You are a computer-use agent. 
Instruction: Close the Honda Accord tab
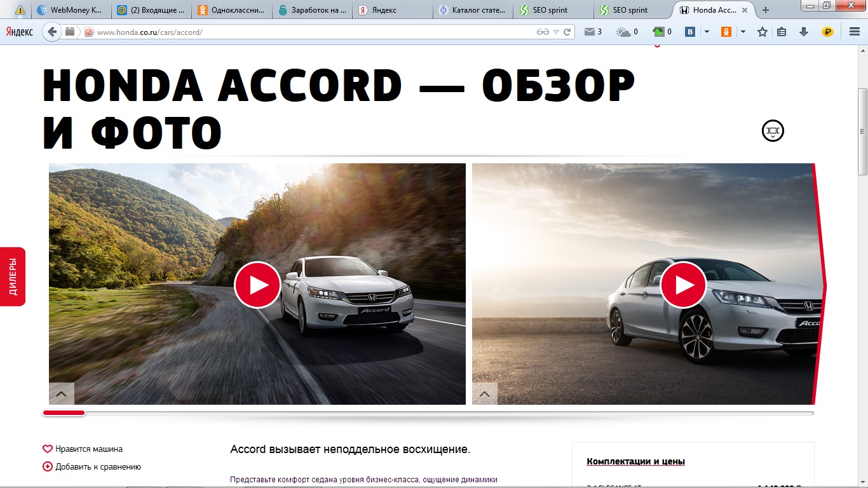pyautogui.click(x=745, y=10)
